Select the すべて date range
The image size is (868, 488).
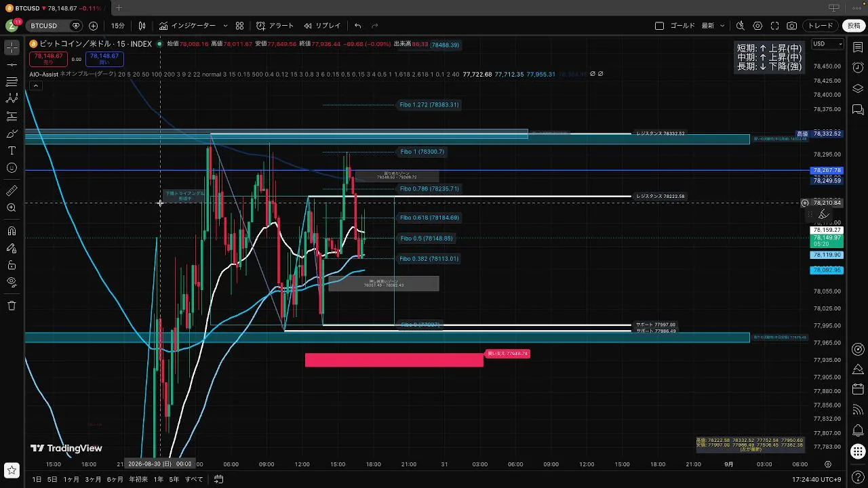194,479
